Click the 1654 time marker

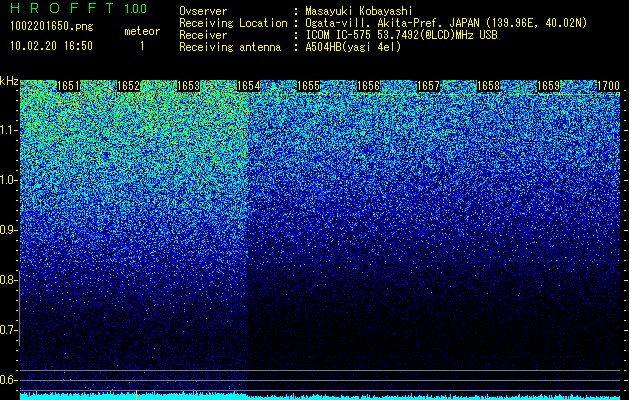[249, 86]
